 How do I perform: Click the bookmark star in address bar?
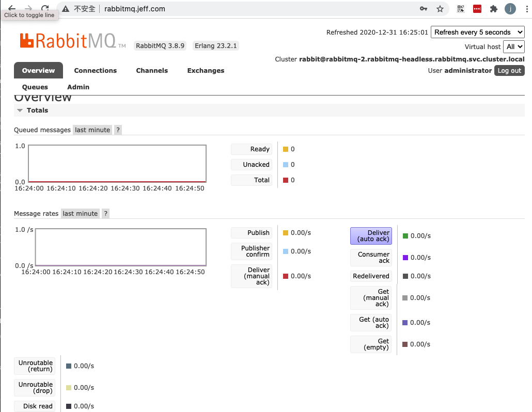pyautogui.click(x=440, y=8)
